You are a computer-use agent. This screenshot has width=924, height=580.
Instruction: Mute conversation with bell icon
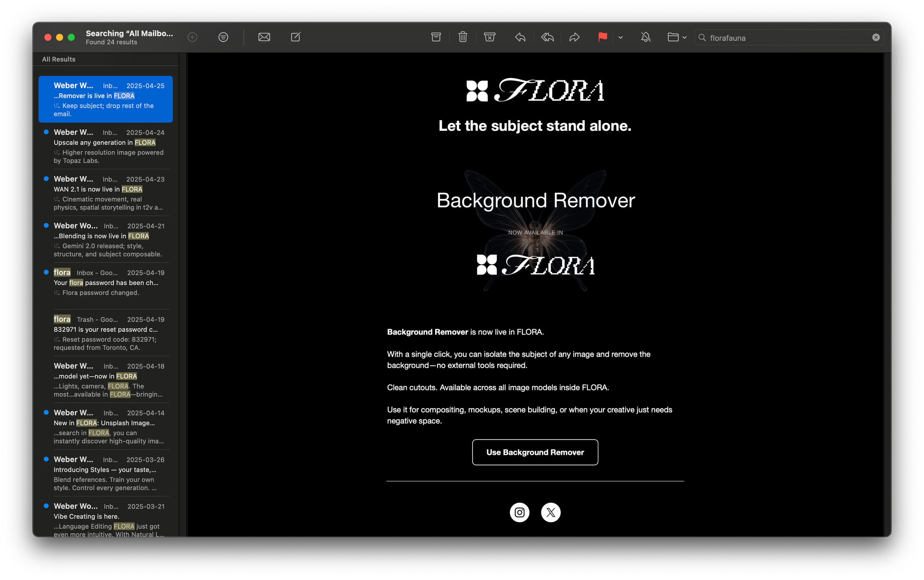(646, 37)
